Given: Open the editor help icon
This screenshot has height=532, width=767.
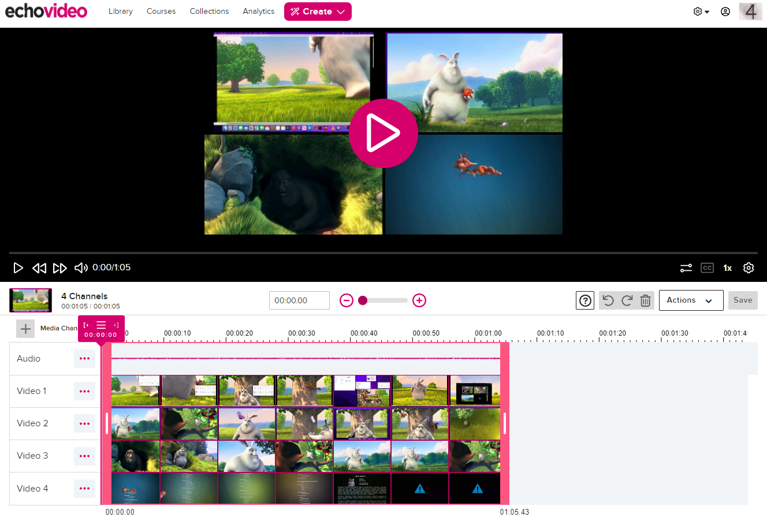Looking at the screenshot, I should pos(585,300).
